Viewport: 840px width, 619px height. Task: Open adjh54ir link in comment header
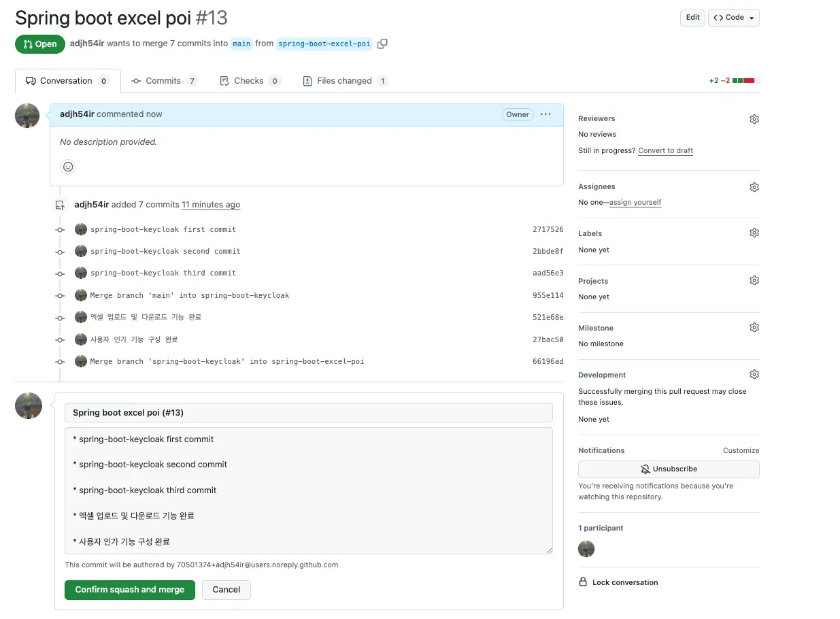pos(77,114)
